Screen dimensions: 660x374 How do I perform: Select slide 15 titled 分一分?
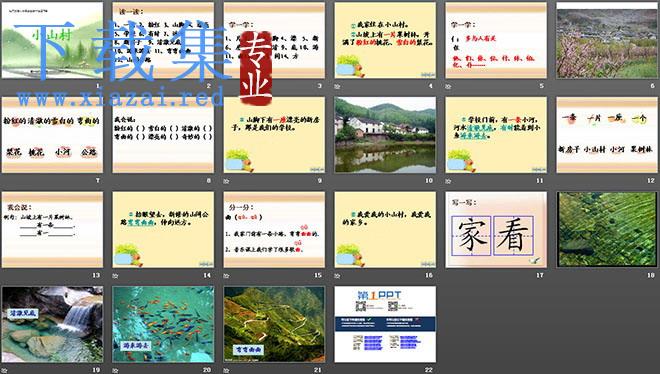(x=274, y=230)
